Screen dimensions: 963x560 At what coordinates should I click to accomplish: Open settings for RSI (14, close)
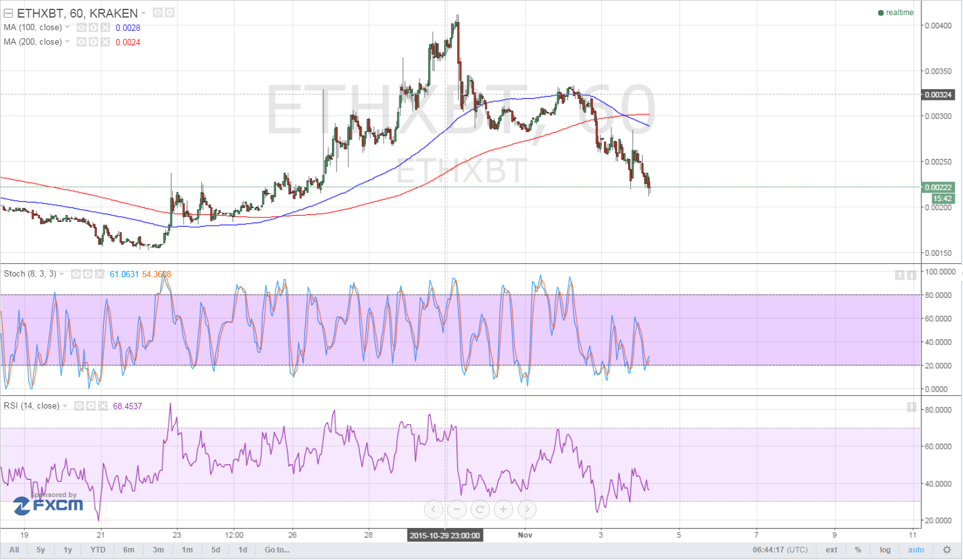pos(91,406)
